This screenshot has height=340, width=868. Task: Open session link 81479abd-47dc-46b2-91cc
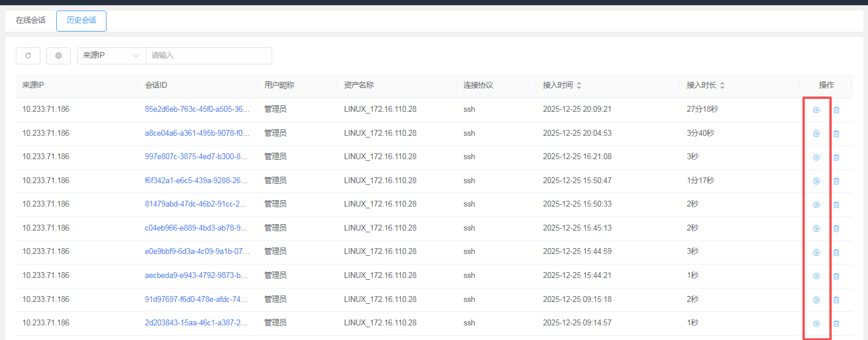coord(197,204)
